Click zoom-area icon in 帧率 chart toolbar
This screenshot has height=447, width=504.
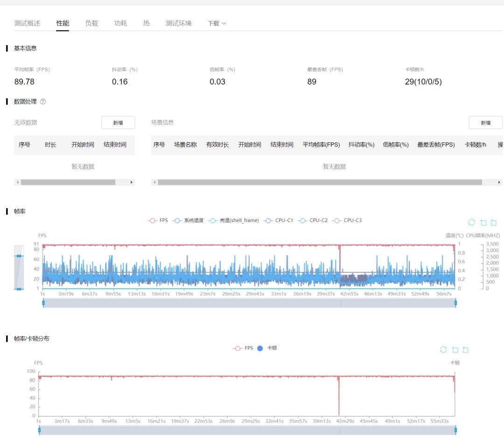(x=483, y=223)
